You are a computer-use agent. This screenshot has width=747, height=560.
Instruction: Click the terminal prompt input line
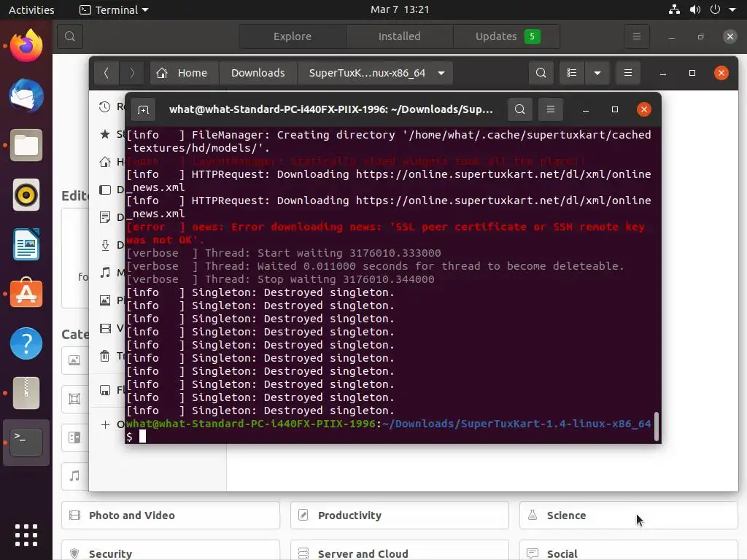pyautogui.click(x=390, y=437)
